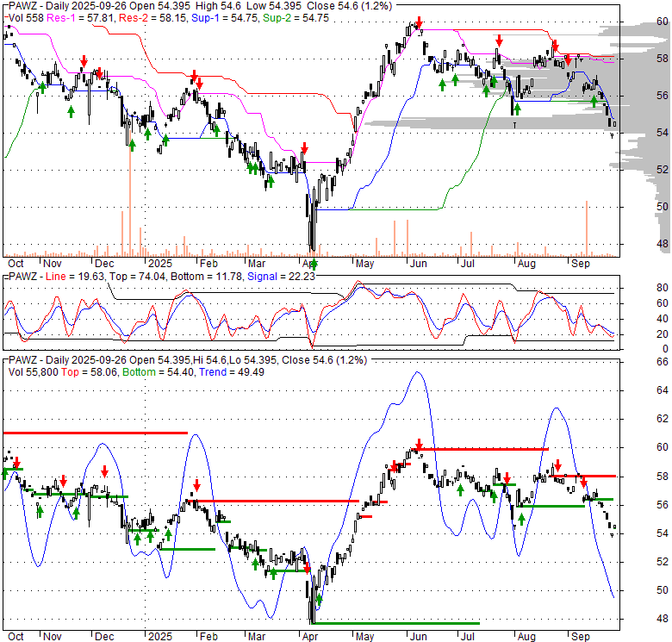Click the Res-2 = 58.15 legend label

pyautogui.click(x=152, y=18)
